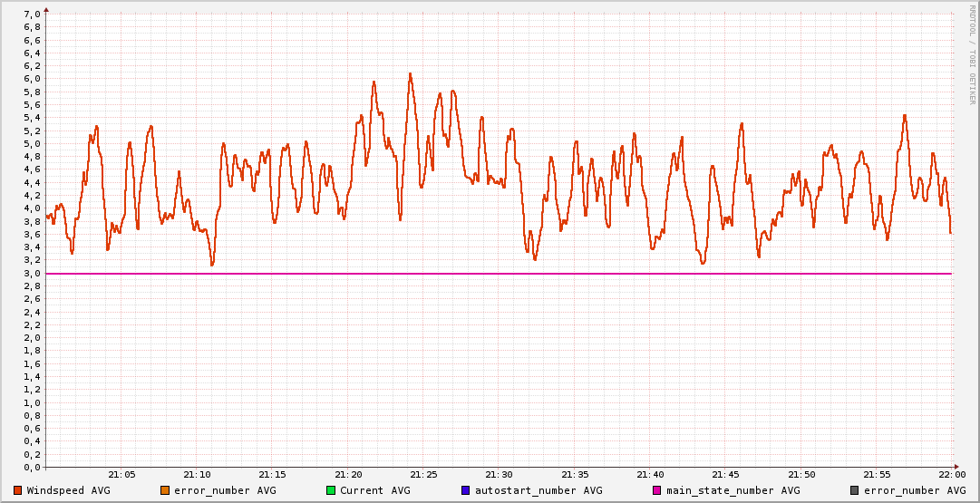
Task: Select the green Current AVG legend swatch
Action: pyautogui.click(x=331, y=490)
